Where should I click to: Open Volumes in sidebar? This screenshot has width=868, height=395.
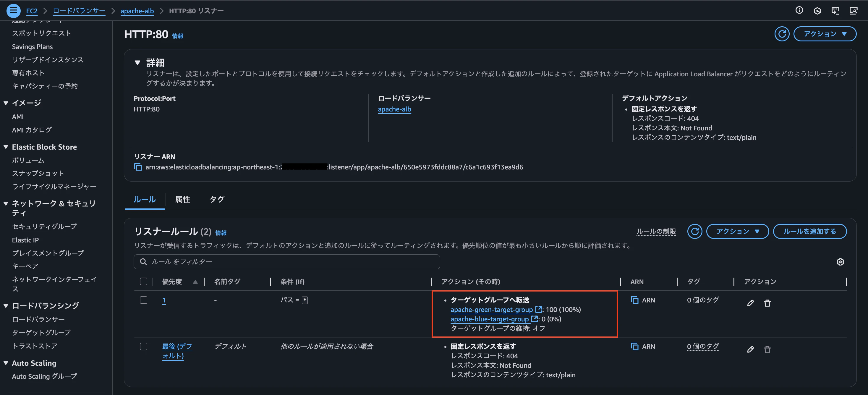(x=28, y=160)
